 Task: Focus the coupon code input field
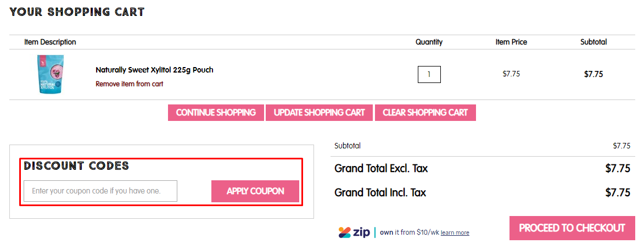(100, 191)
